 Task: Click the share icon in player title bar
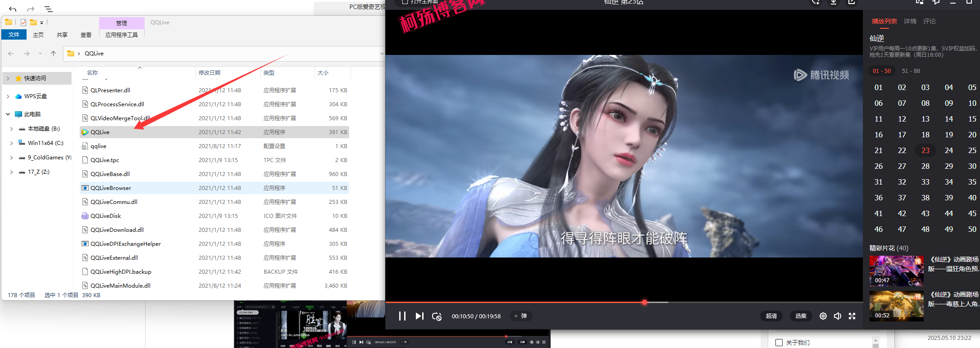tap(852, 2)
